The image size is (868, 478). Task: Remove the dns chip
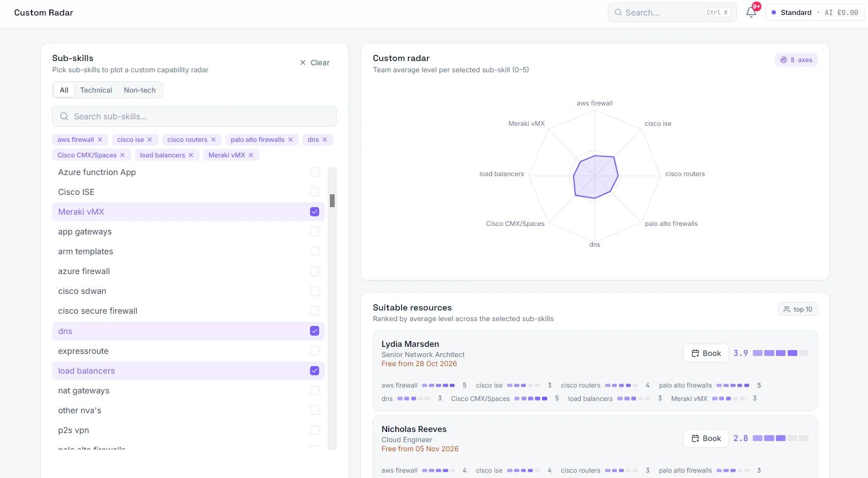click(324, 140)
